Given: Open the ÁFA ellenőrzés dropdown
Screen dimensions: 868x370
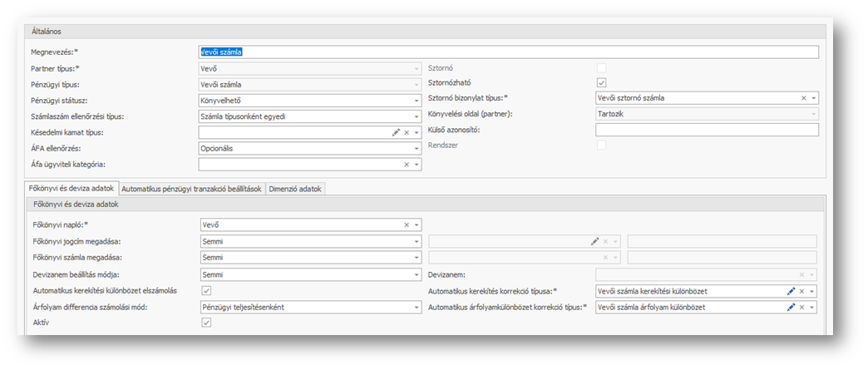Looking at the screenshot, I should coord(417,149).
